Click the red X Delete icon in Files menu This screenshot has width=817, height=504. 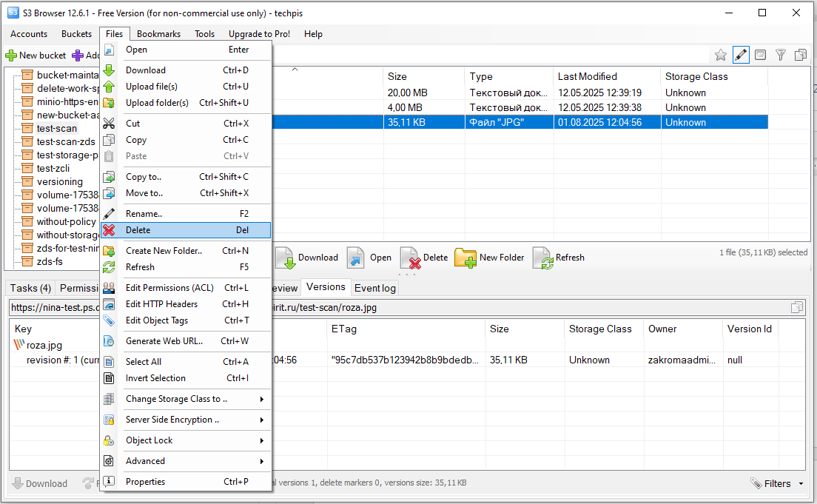tap(109, 230)
